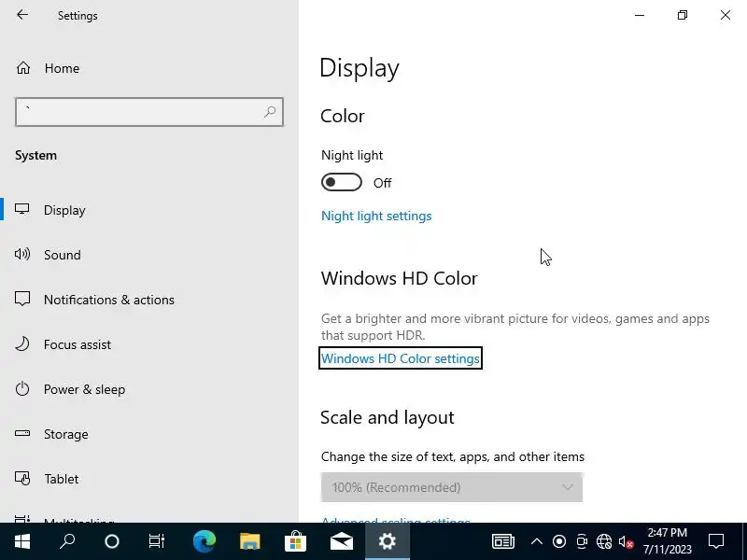Open the Action Center notification icon
This screenshot has width=747, height=560.
tap(716, 541)
